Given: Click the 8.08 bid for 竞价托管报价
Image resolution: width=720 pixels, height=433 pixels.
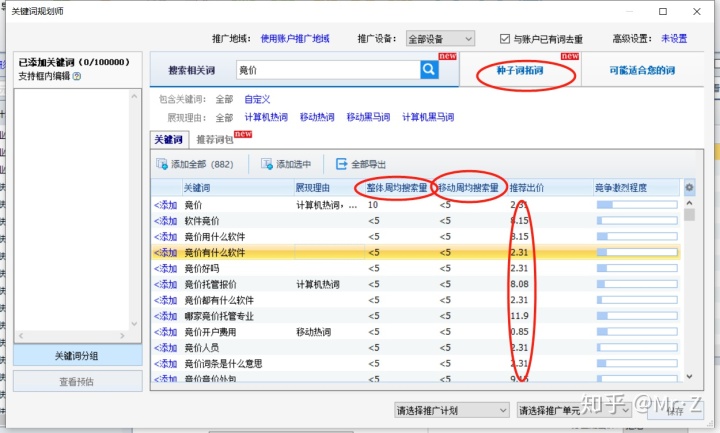Looking at the screenshot, I should 519,284.
